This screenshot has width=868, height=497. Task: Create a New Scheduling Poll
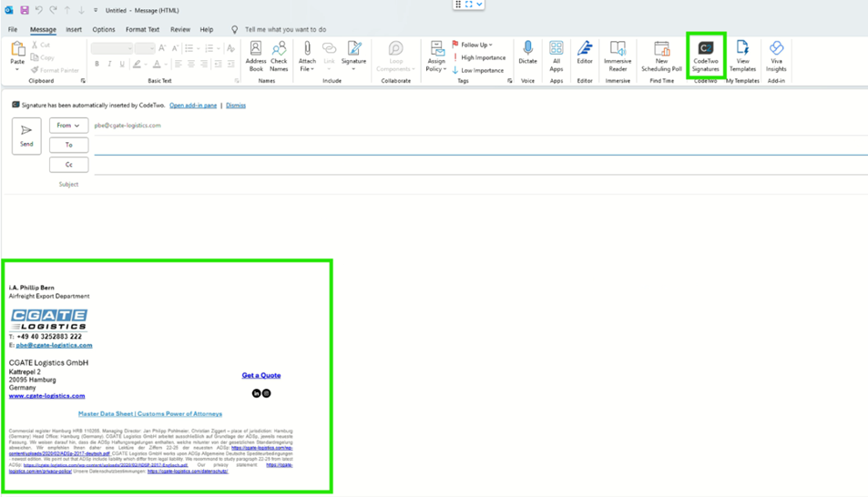(661, 56)
